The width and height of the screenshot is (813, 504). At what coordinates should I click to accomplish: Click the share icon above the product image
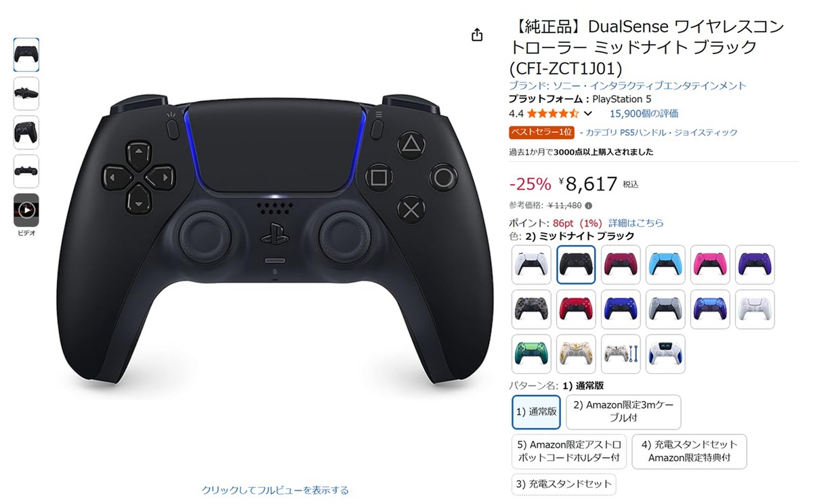pos(477,35)
